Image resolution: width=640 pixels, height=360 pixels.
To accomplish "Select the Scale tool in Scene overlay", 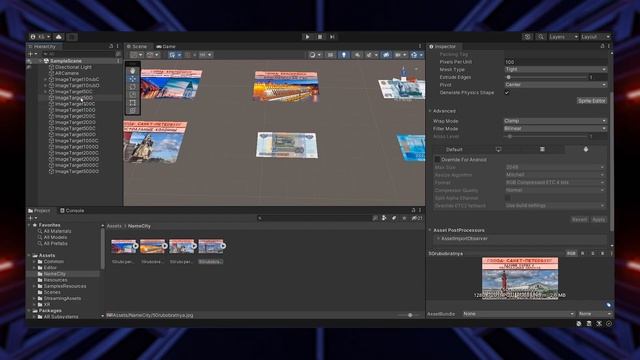I will pos(133,94).
